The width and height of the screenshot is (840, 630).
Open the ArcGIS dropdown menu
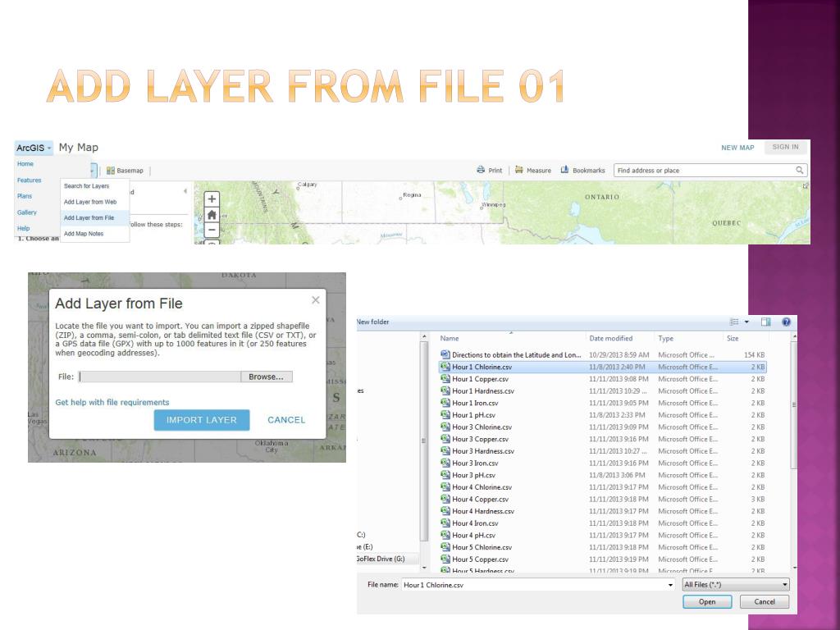(34, 148)
